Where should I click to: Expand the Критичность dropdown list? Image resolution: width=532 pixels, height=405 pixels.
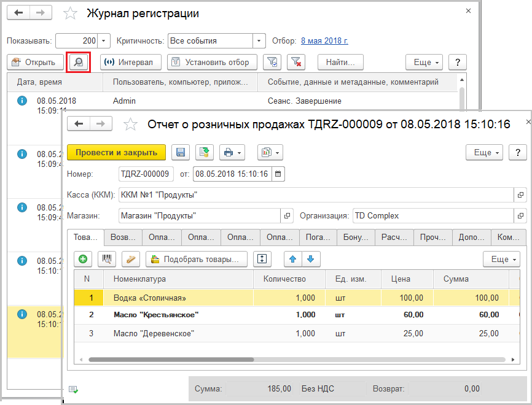point(260,40)
